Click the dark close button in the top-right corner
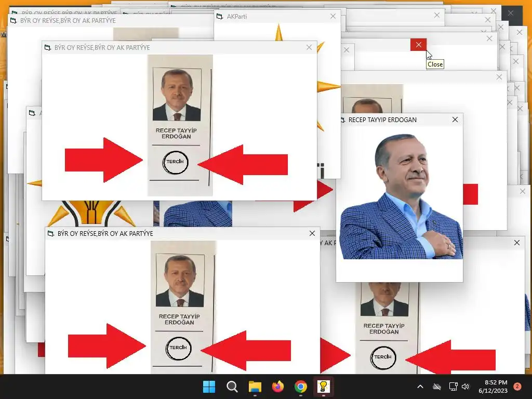The height and width of the screenshot is (399, 532). coord(511,13)
